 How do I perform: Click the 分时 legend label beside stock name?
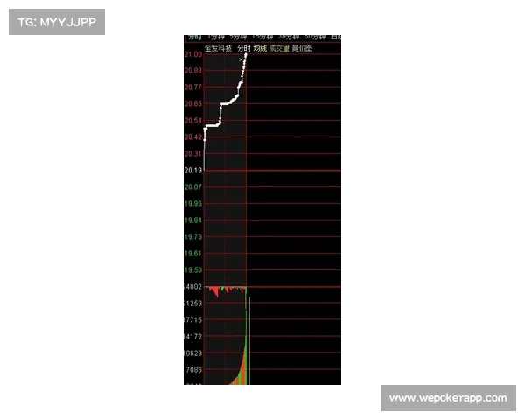tap(244, 48)
